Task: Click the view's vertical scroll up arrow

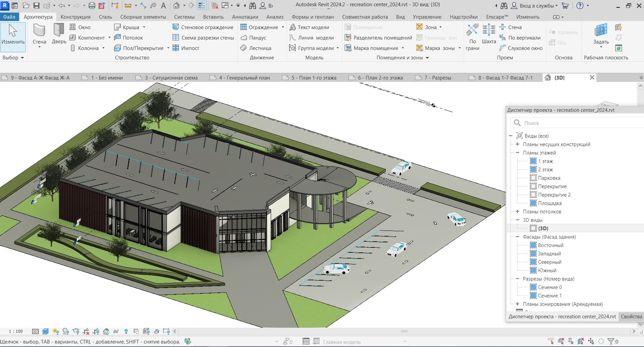Action: [640, 86]
